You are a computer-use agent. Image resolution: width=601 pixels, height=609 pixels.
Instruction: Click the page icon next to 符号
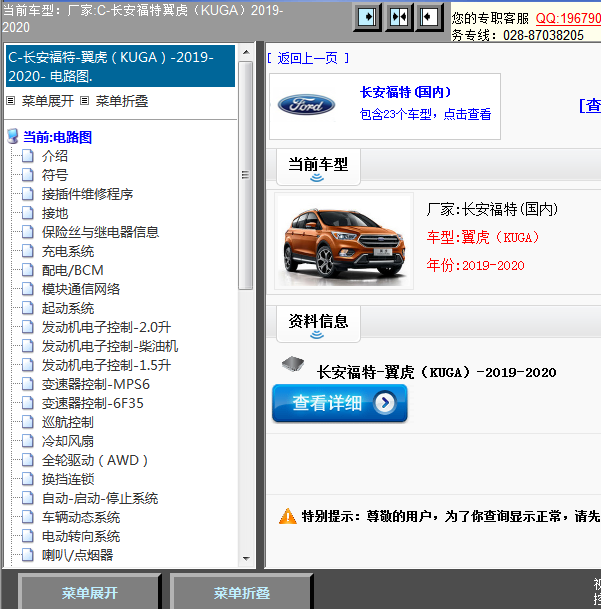[28, 175]
